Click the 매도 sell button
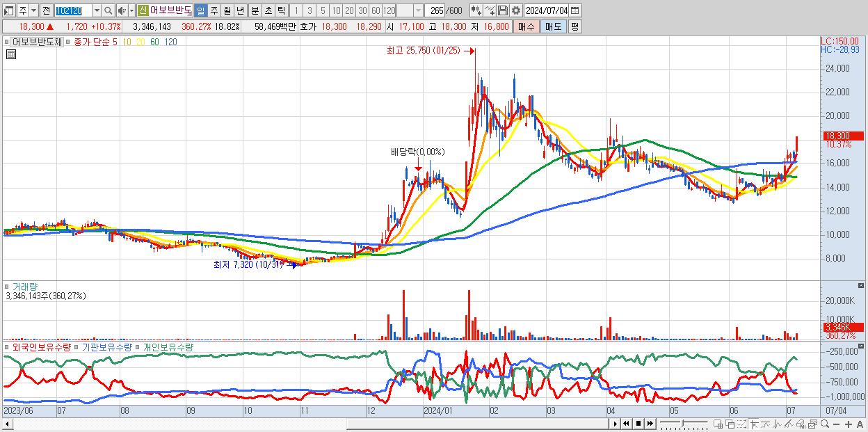This screenshot has width=868, height=432. (553, 26)
